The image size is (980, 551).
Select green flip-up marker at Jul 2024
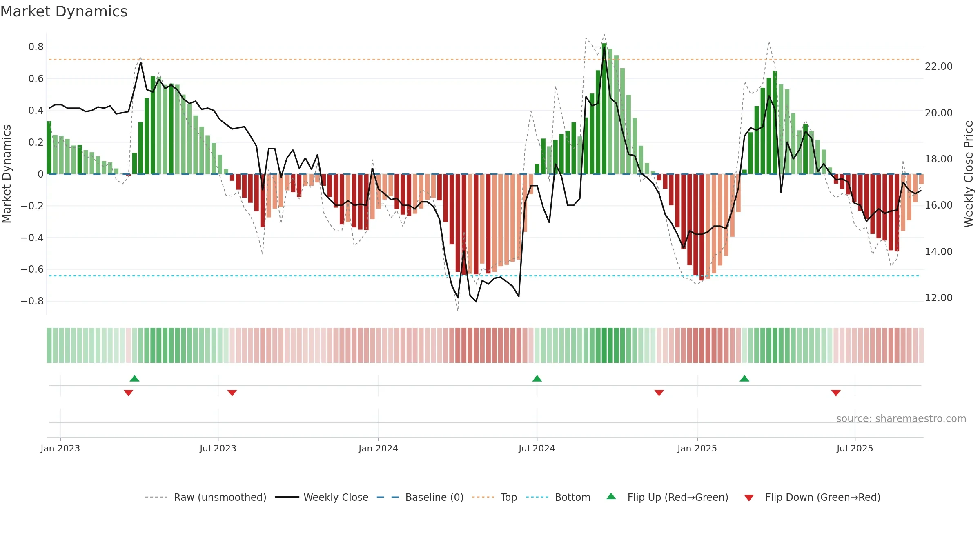[537, 378]
